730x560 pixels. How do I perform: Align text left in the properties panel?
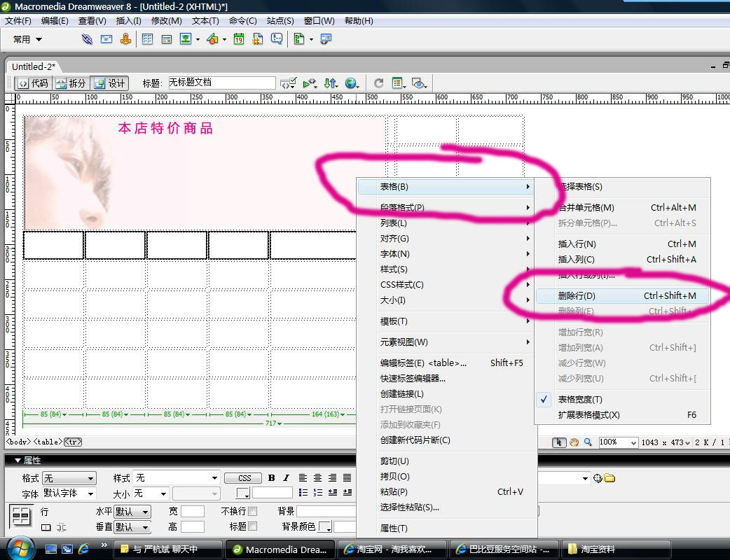(303, 477)
